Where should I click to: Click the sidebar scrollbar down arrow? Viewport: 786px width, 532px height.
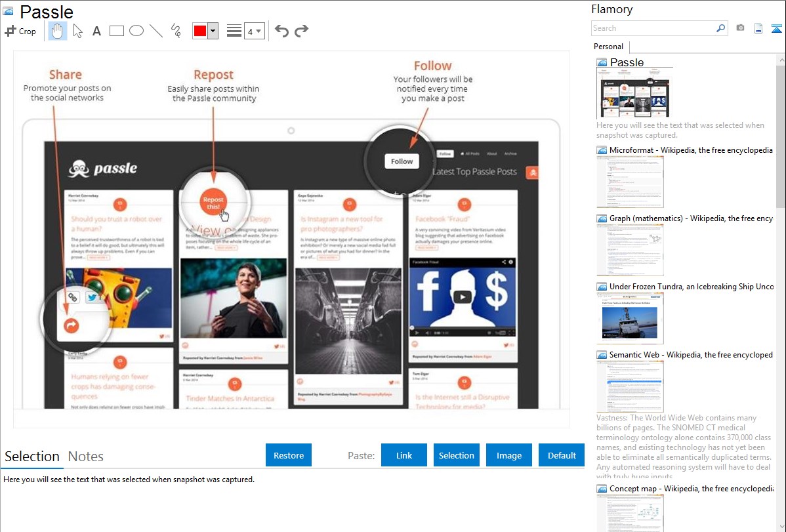click(781, 527)
